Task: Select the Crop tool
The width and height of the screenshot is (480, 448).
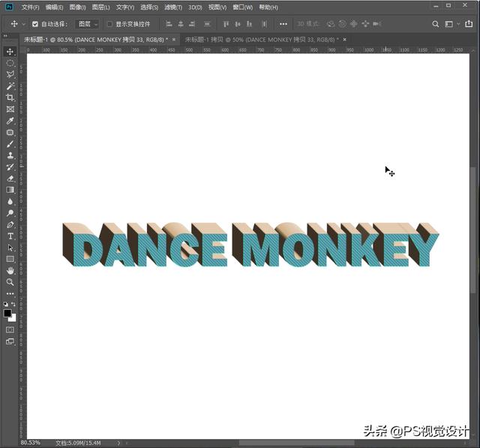Action: (x=10, y=98)
